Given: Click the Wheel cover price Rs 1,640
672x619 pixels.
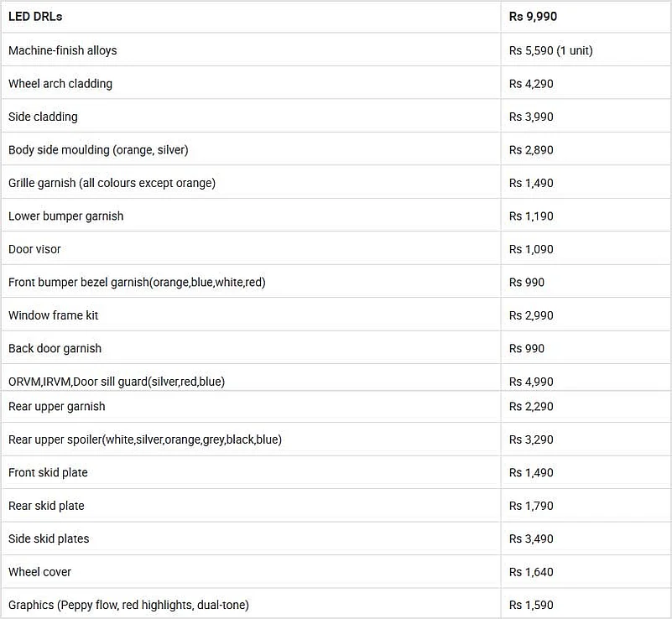Looking at the screenshot, I should click(x=531, y=572).
